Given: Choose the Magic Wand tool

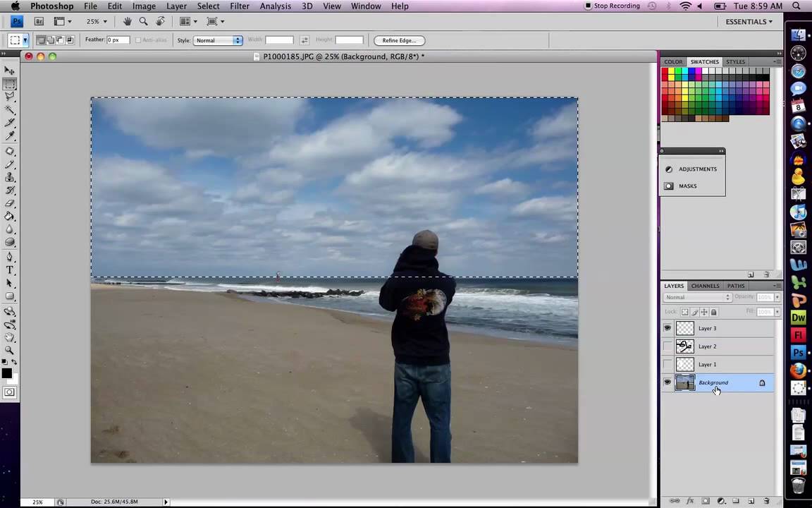Looking at the screenshot, I should [x=10, y=109].
